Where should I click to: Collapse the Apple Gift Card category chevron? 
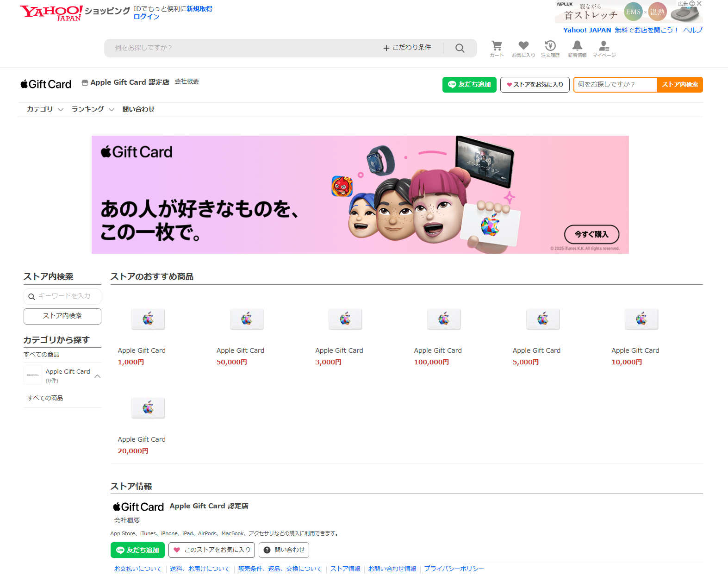(x=98, y=376)
